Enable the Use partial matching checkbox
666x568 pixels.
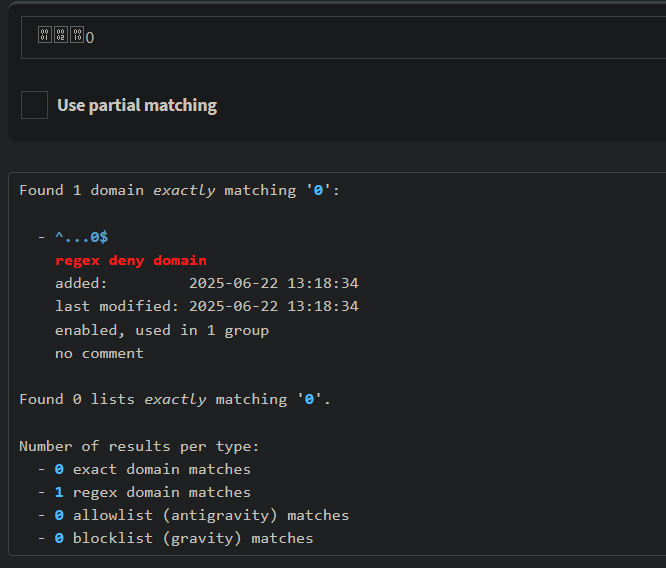(x=34, y=105)
